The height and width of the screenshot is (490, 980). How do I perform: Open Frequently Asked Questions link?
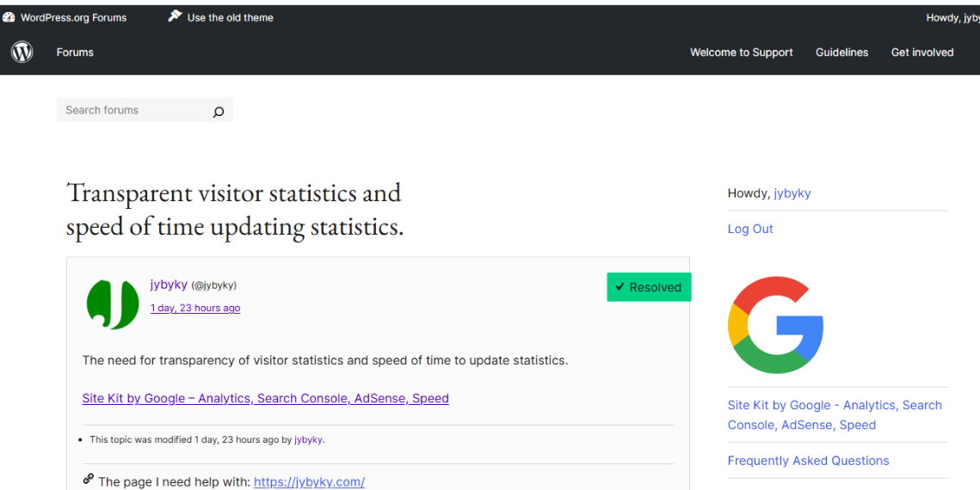click(x=808, y=461)
